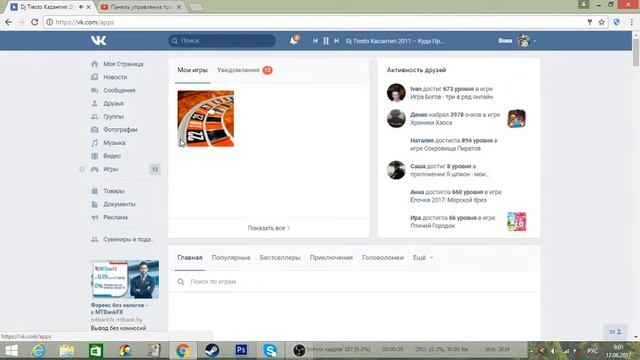The height and width of the screenshot is (360, 640).
Task: Open the notifications bell icon
Action: pos(294,40)
